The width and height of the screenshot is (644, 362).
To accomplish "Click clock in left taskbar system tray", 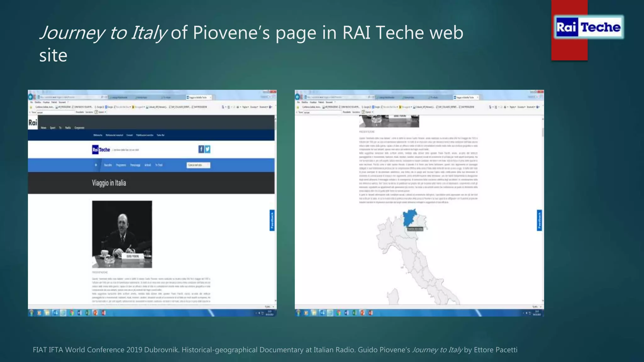I will point(269,313).
